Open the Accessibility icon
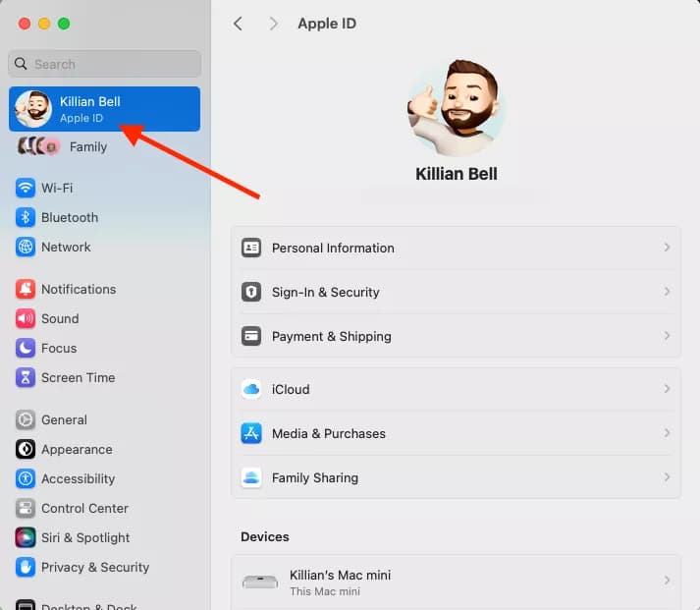 click(26, 478)
